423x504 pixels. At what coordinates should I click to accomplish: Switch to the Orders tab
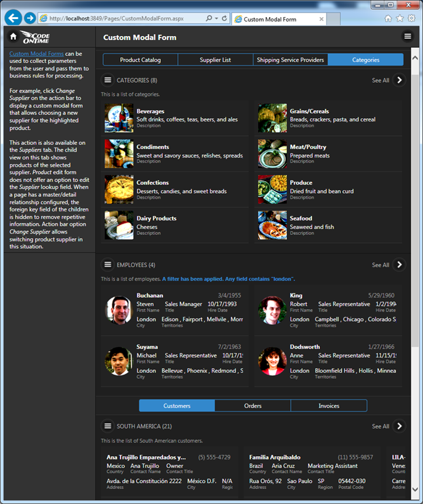point(252,406)
